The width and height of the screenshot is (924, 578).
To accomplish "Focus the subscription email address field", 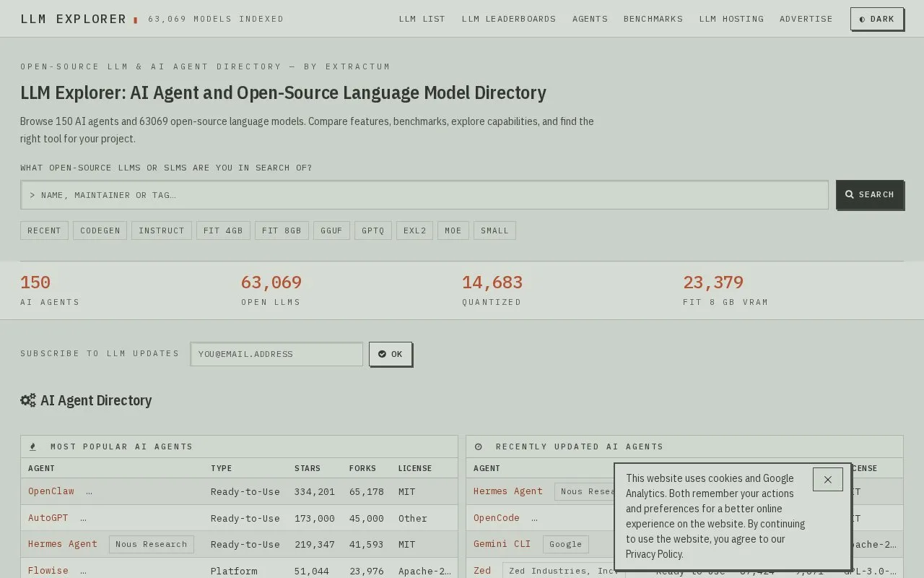I will 276,354.
